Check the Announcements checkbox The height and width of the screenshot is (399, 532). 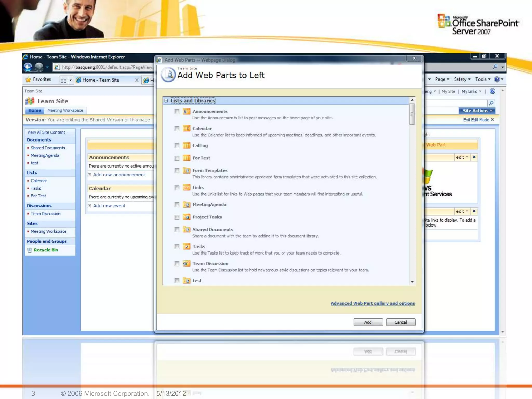click(177, 112)
